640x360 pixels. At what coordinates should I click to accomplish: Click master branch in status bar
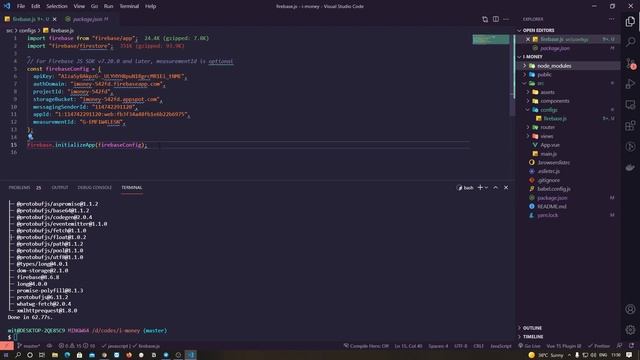pos(29,346)
